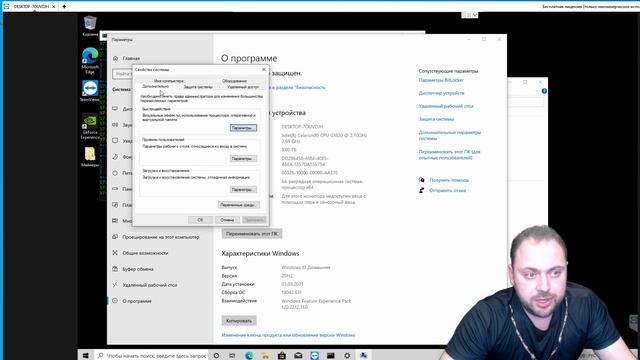Click the Многозадачность icon in sidebar
Screen dimensions: 640x360
click(116, 221)
